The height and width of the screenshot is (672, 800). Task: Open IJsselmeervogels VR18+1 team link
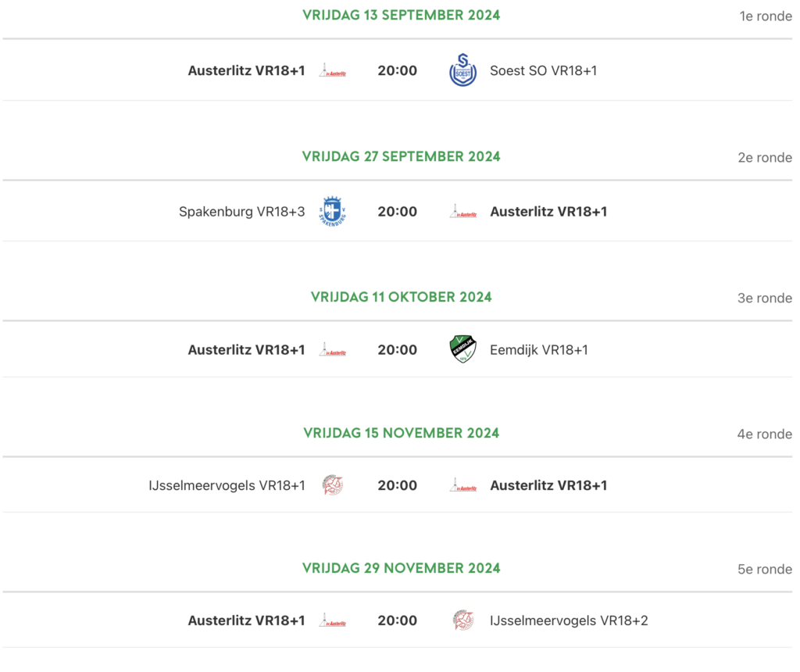[x=227, y=485]
